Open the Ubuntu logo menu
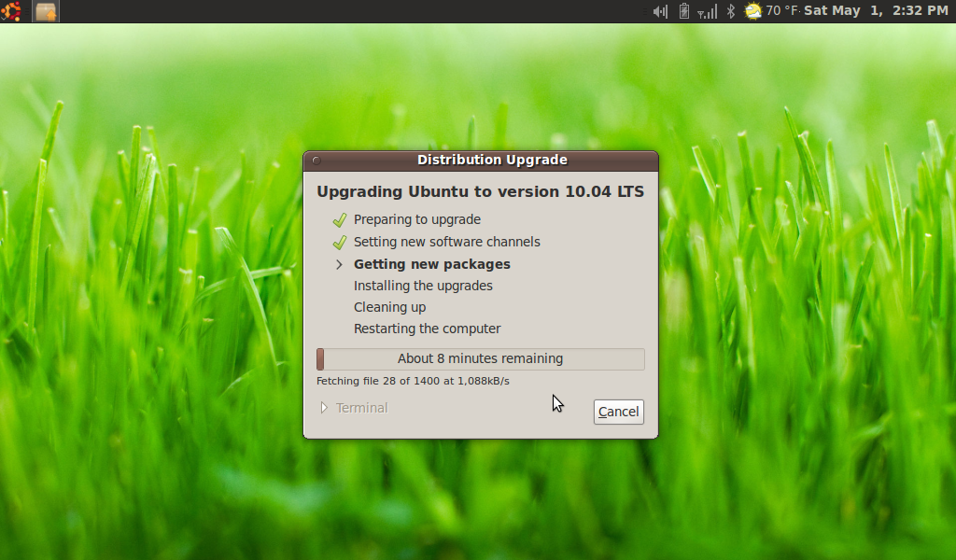Viewport: 956px width, 560px height. tap(10, 11)
